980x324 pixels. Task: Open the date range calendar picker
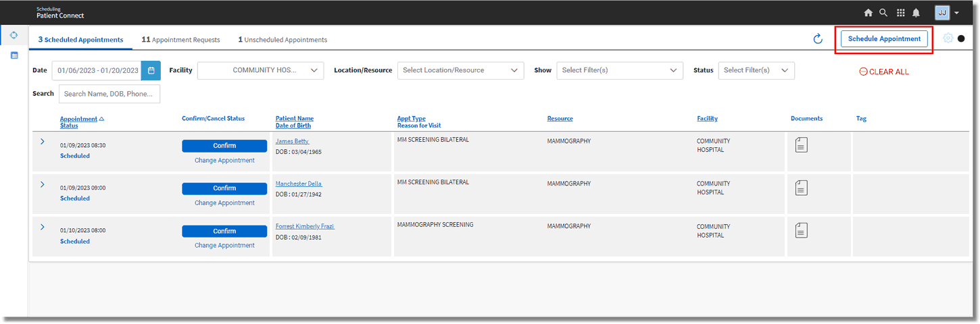[x=151, y=70]
